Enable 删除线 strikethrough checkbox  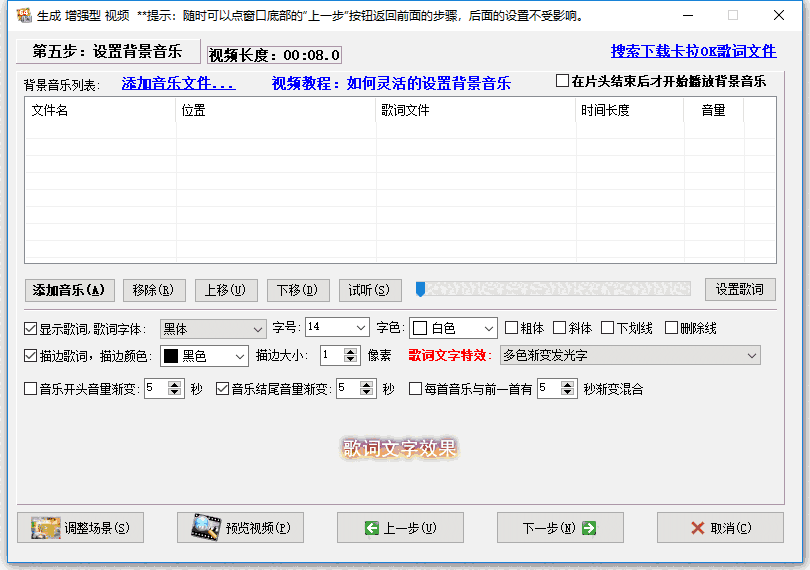671,328
